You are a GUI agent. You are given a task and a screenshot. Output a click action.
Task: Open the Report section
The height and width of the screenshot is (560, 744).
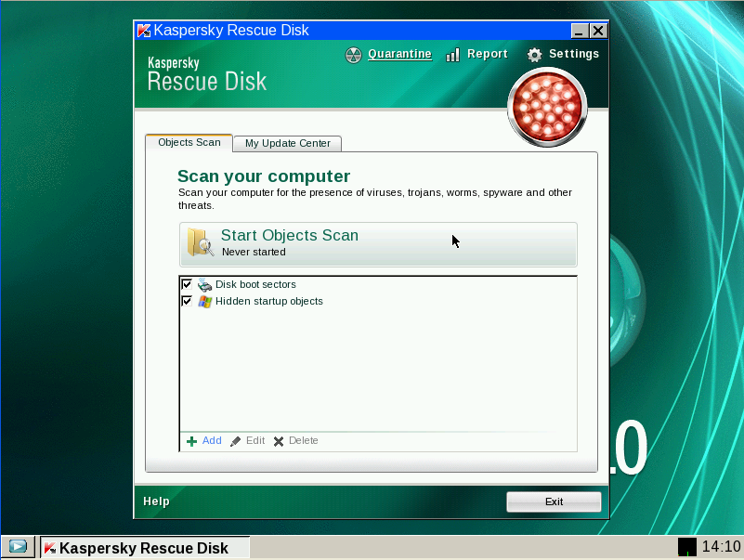[488, 54]
